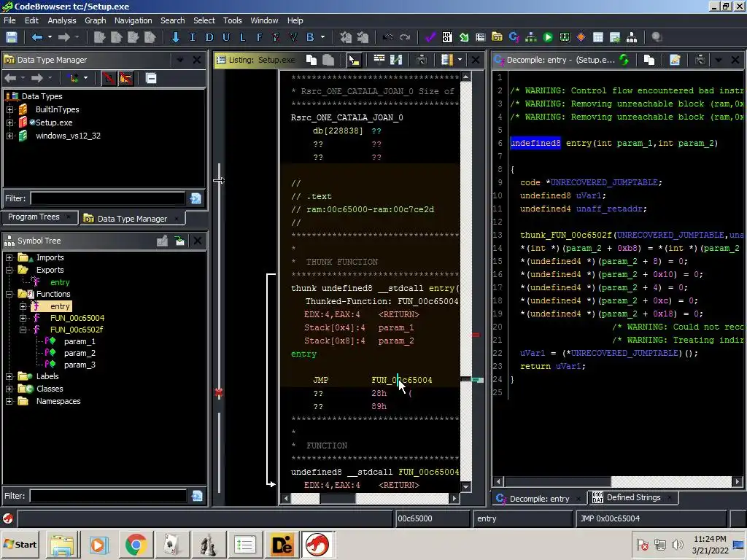The image size is (747, 560).
Task: Select param_2 under FUN_00c6502f
Action: click(80, 354)
